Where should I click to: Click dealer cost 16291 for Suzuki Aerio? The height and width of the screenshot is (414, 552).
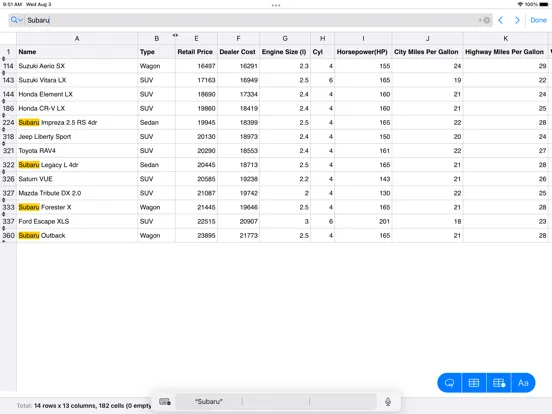tap(238, 66)
